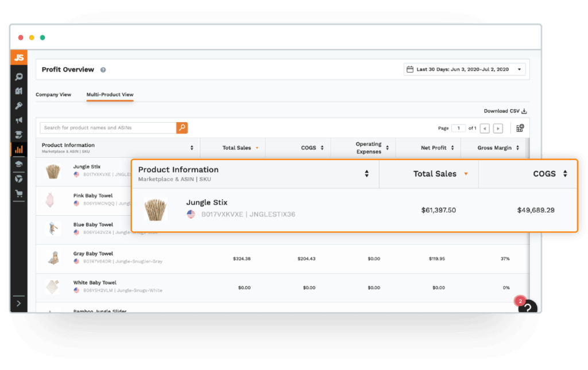Click the Download CSV arrow icon
Screen dimensions: 588x370
524,111
